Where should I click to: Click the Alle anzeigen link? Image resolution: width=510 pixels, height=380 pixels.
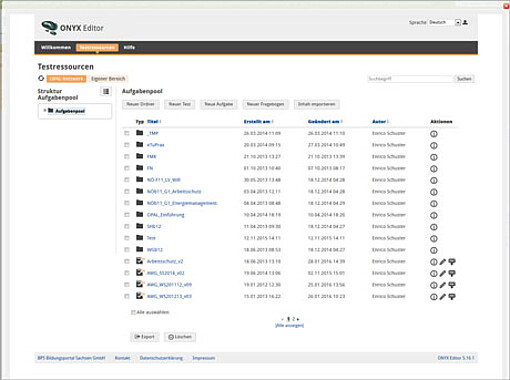coord(289,325)
